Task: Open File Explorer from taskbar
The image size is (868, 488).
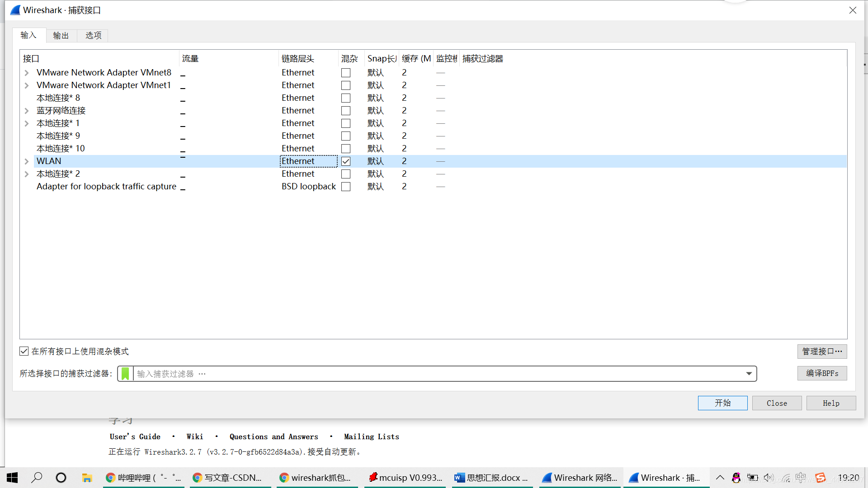Action: 87,478
